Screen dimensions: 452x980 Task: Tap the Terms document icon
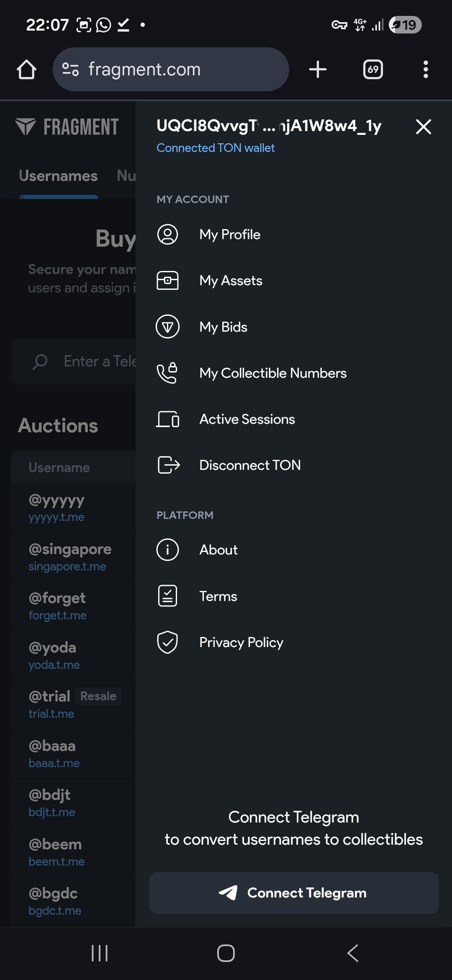tap(167, 596)
